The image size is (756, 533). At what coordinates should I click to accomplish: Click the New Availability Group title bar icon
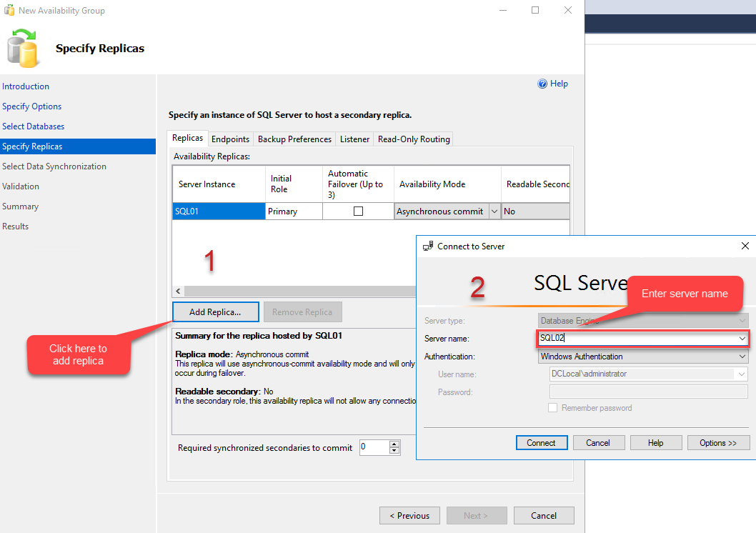click(9, 10)
